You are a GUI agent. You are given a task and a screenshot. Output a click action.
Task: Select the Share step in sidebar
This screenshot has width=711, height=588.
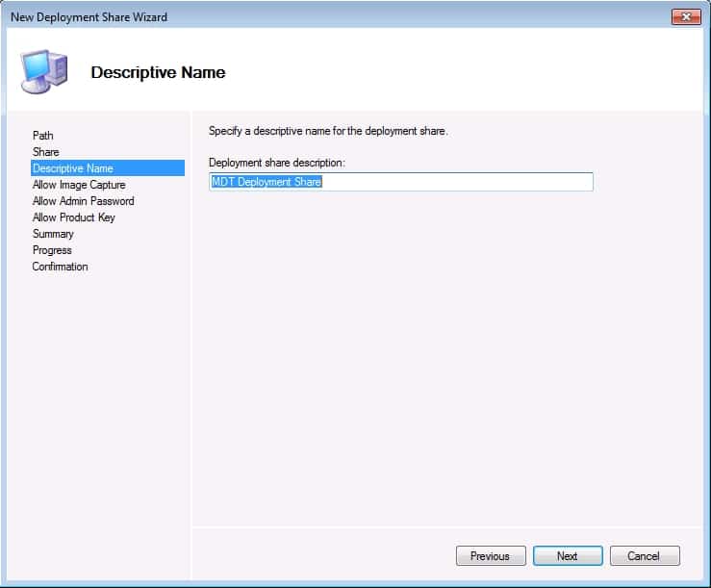pyautogui.click(x=46, y=152)
